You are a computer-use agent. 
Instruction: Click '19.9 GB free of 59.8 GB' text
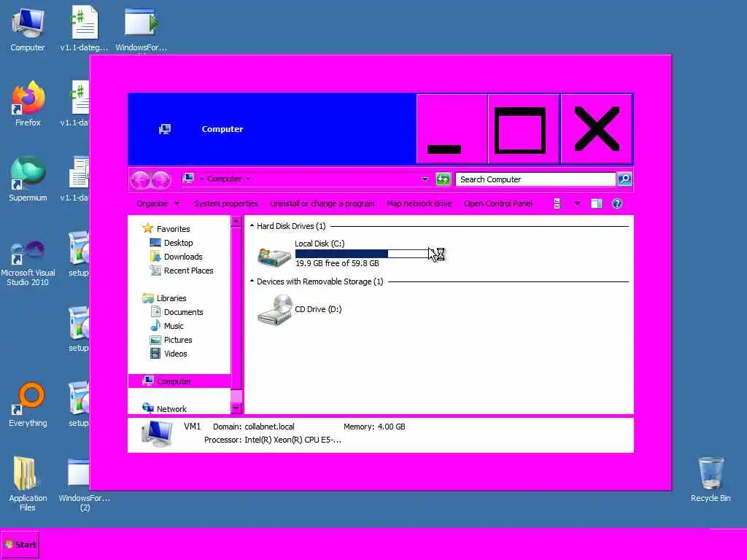point(337,263)
